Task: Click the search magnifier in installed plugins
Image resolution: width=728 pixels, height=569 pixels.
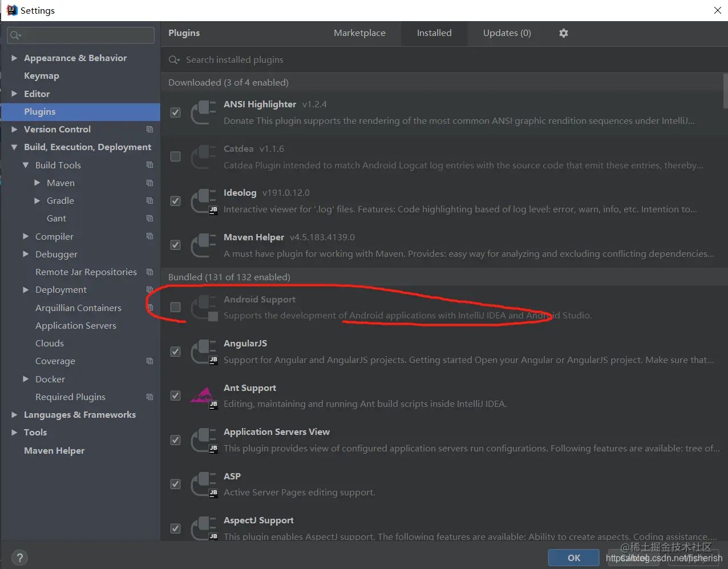Action: click(174, 60)
